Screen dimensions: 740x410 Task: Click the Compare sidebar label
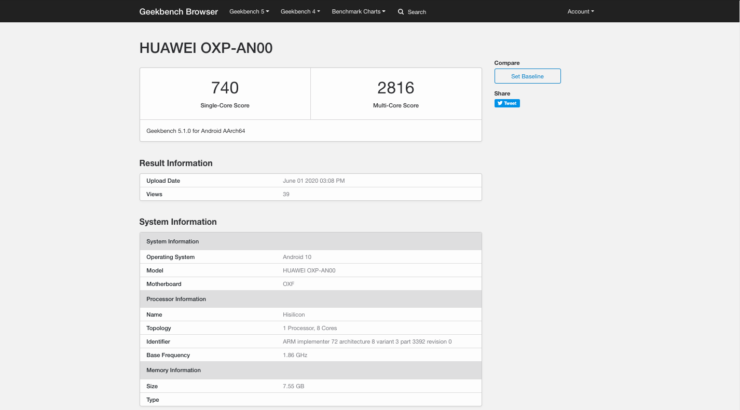507,63
